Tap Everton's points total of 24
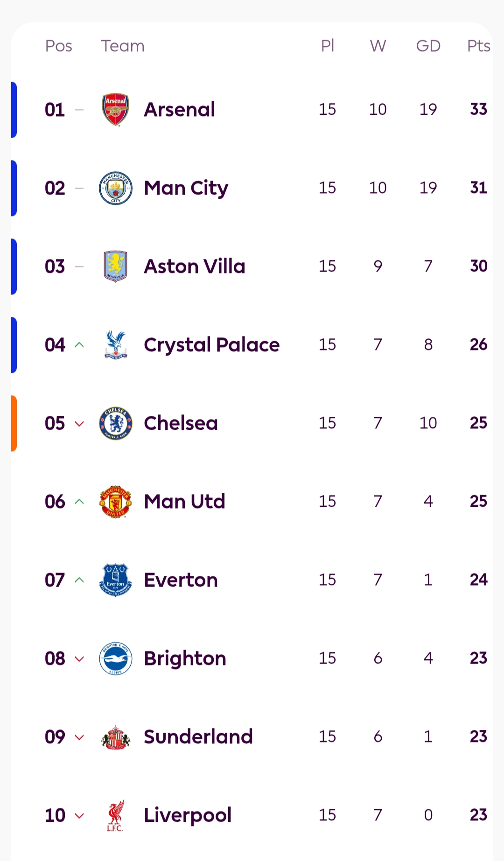Viewport: 504px width, 861px height. coord(478,580)
